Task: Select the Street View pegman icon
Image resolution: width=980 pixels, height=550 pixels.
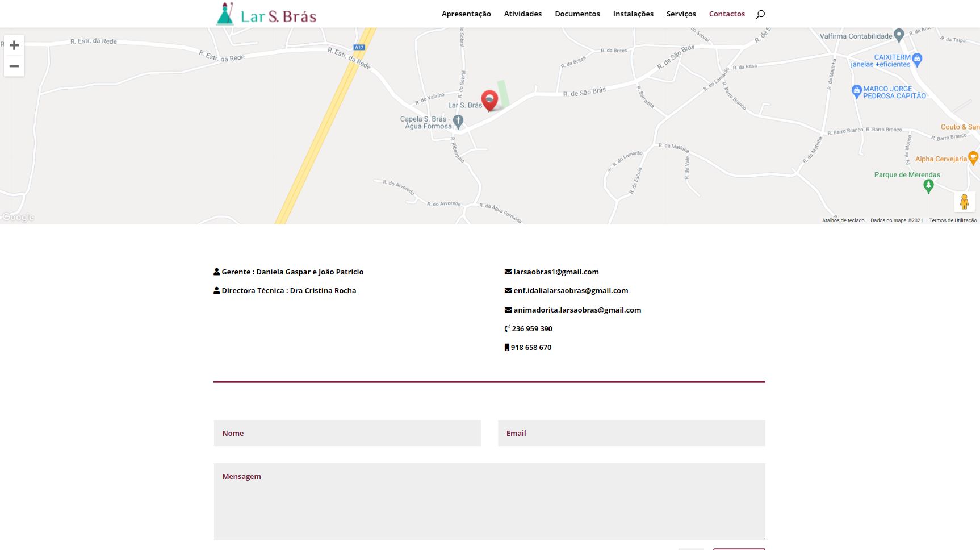Action: tap(964, 202)
